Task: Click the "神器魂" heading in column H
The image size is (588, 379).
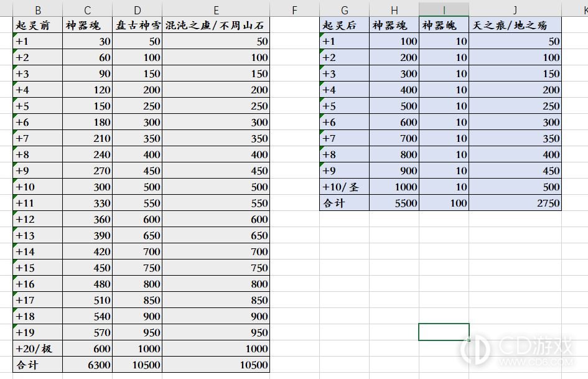Action: (394, 25)
